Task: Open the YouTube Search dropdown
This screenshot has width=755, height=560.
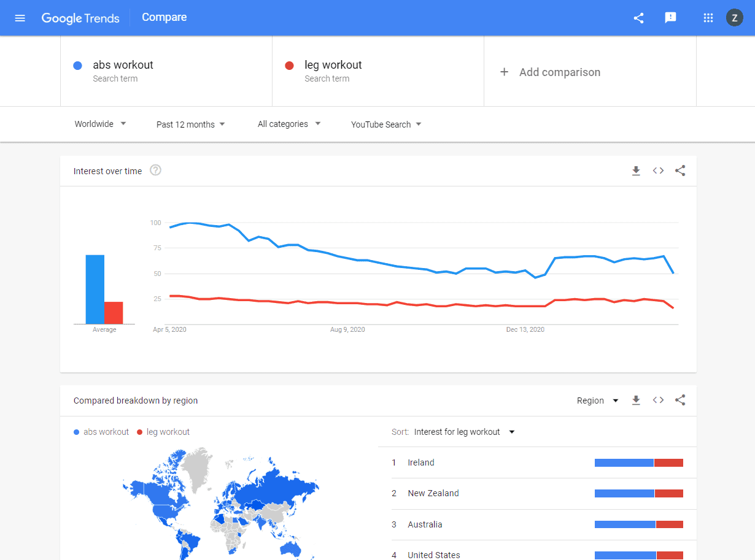Action: point(386,124)
